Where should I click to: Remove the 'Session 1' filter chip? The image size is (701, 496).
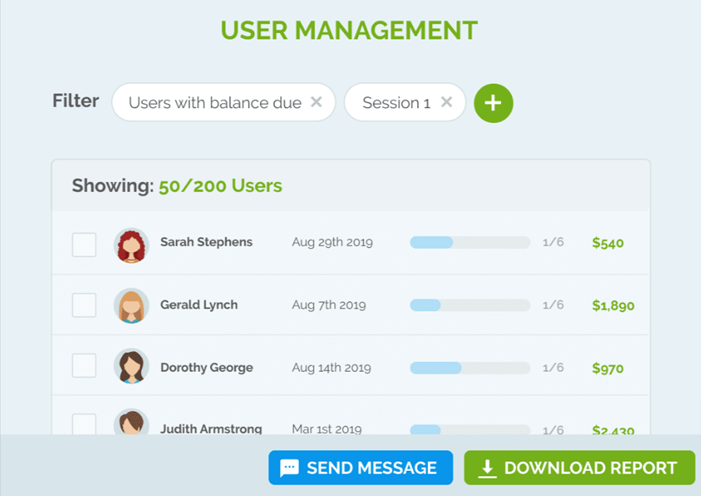[447, 102]
